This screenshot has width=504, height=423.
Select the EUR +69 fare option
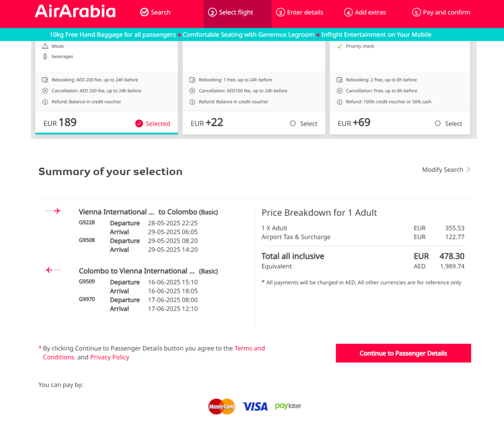438,124
